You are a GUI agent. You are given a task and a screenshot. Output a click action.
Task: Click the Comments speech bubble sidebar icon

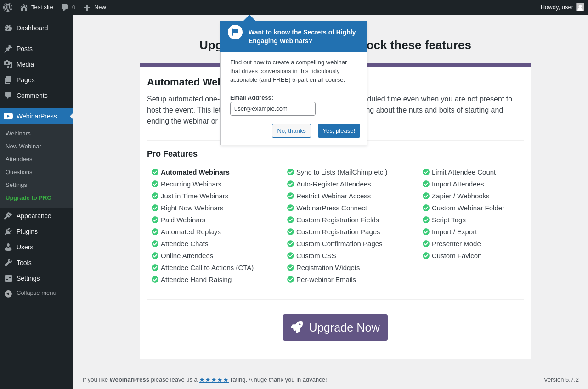click(x=8, y=96)
